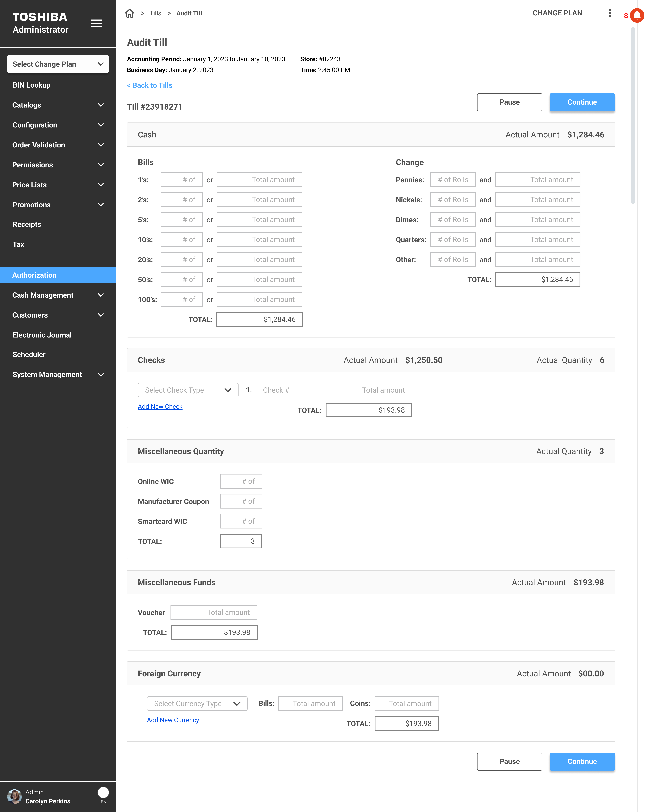The height and width of the screenshot is (812, 653).
Task: Open the Select Change Plan dropdown
Action: [x=58, y=64]
